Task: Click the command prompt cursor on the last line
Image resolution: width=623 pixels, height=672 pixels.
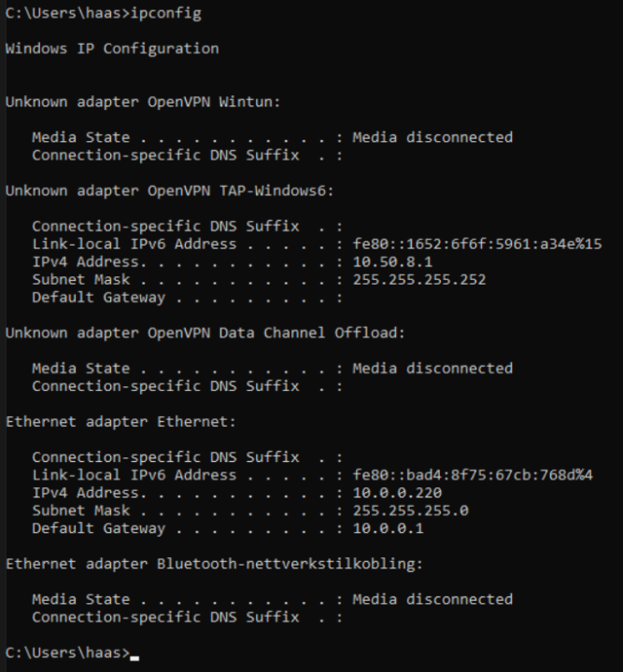Action: [135, 655]
